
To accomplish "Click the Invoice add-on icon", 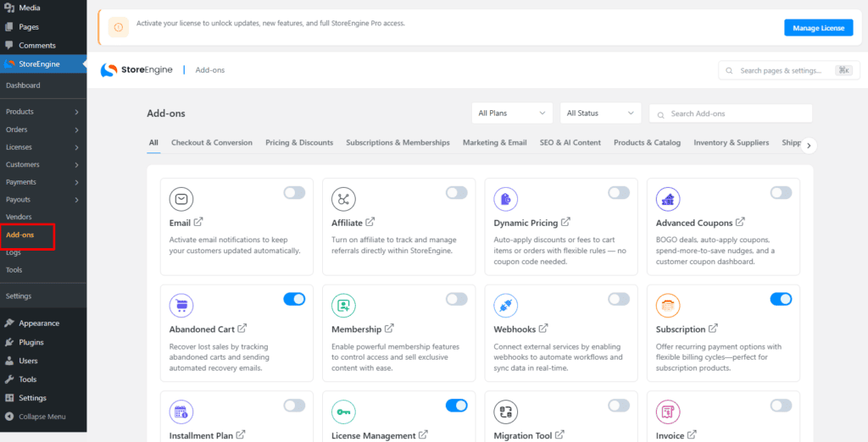I will (668, 412).
